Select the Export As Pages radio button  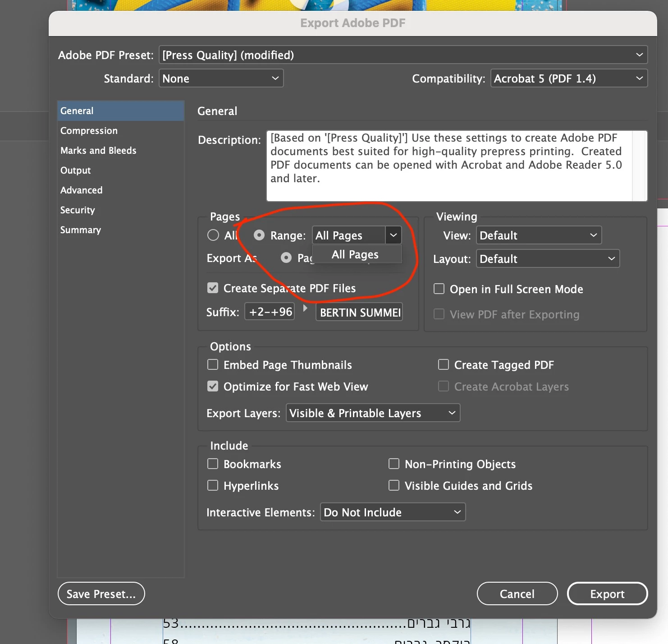(286, 258)
